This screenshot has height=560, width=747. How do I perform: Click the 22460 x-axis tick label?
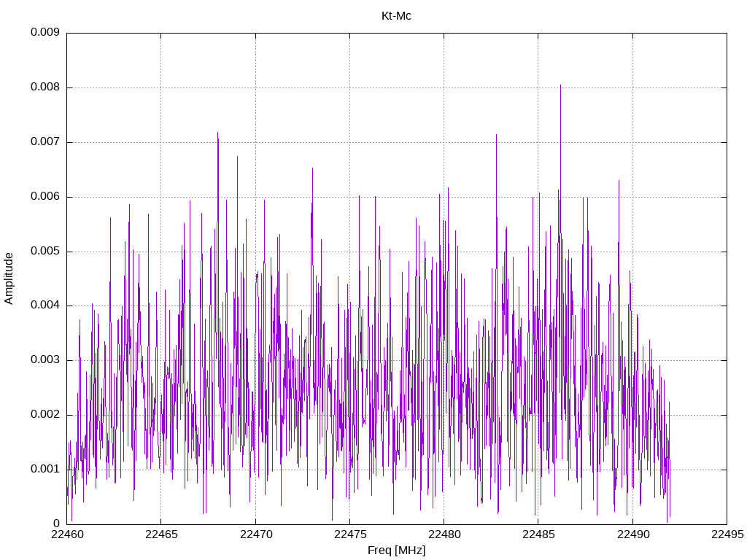pyautogui.click(x=66, y=534)
